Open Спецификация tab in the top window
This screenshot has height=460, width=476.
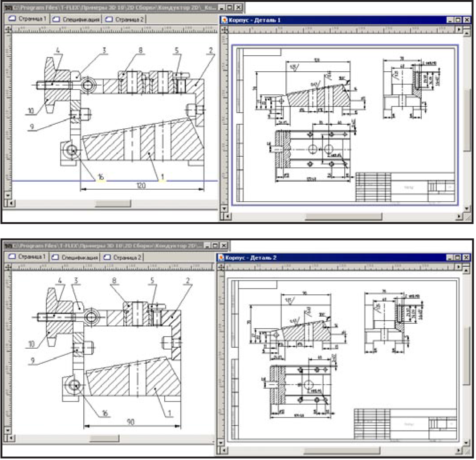point(76,19)
